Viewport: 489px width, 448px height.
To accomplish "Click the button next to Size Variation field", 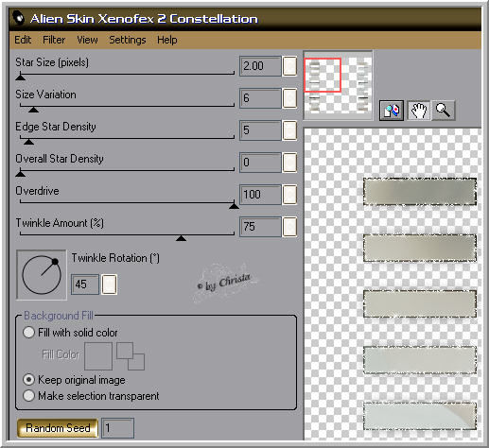I will [289, 98].
